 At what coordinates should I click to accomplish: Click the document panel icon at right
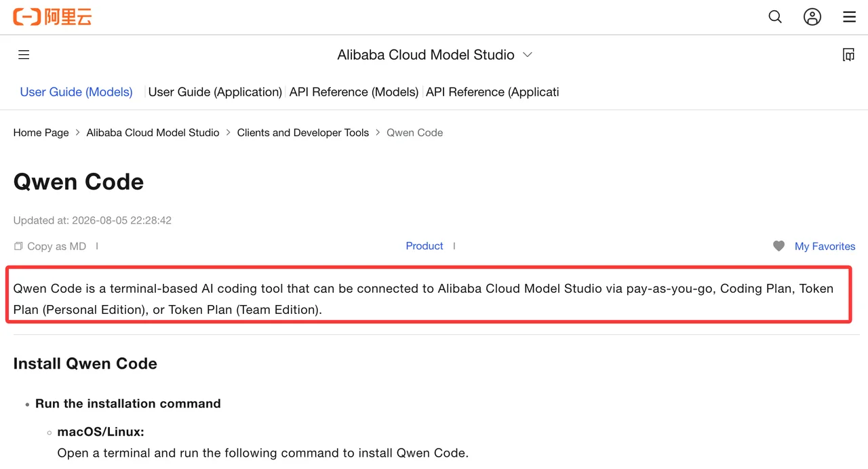(848, 55)
